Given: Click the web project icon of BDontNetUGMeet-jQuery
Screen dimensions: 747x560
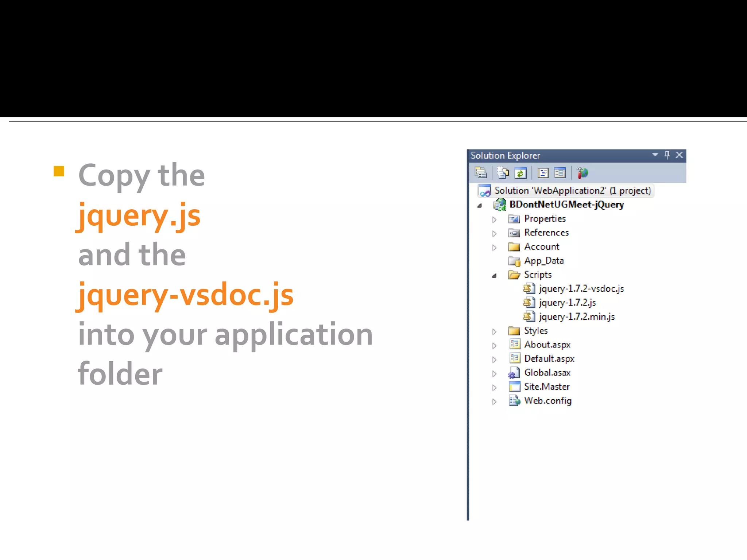Looking at the screenshot, I should [499, 205].
